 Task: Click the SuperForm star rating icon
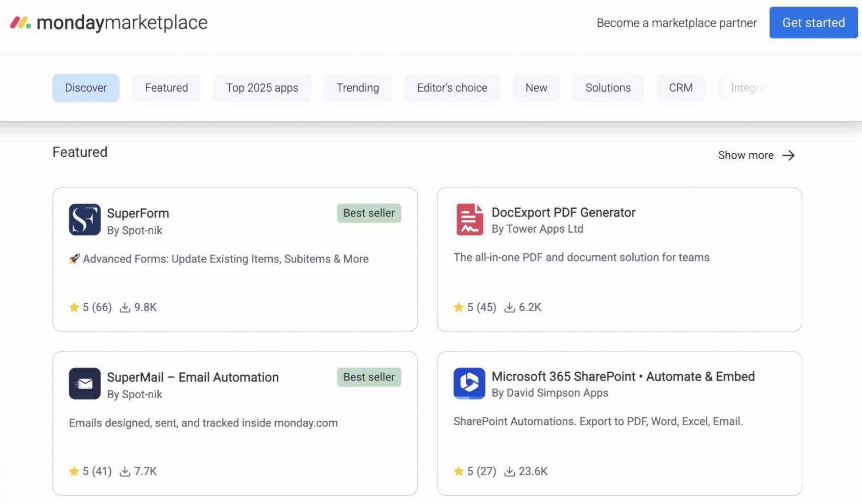74,307
